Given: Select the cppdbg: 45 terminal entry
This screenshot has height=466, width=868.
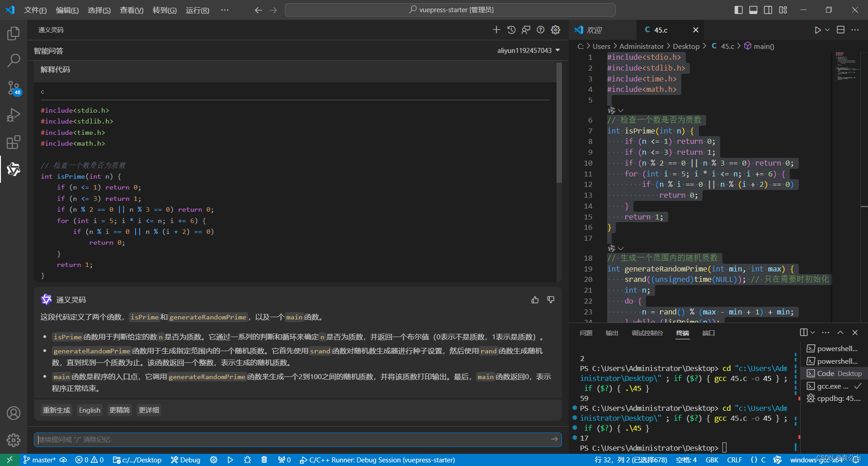Looking at the screenshot, I should coord(835,399).
